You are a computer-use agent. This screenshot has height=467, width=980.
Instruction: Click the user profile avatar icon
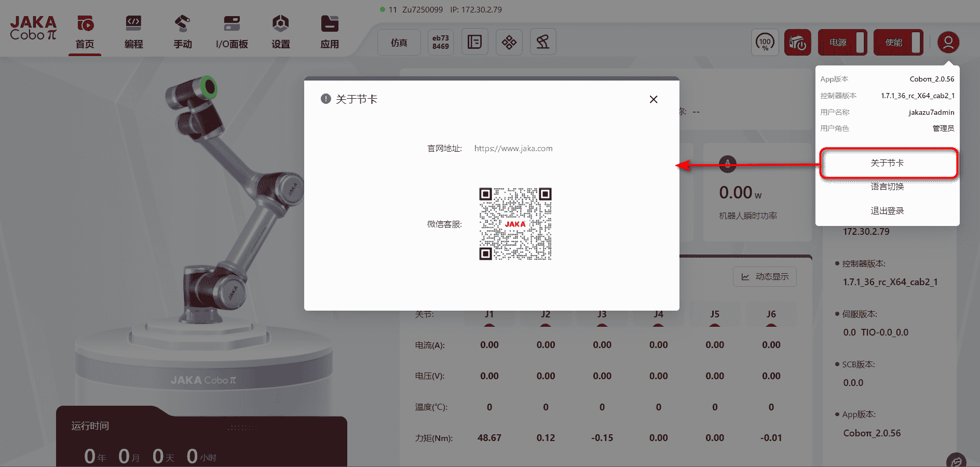948,43
